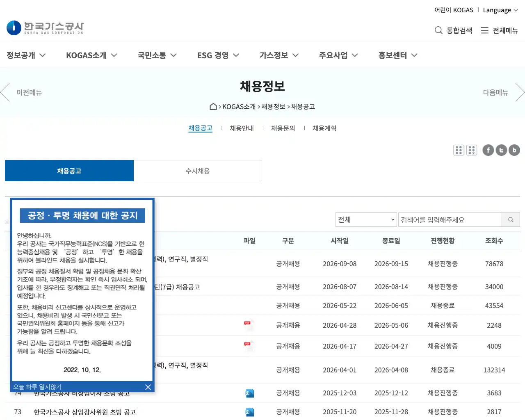This screenshot has height=420, width=525.
Task: Open the 전체메뉴 hamburger menu icon
Action: 484,30
